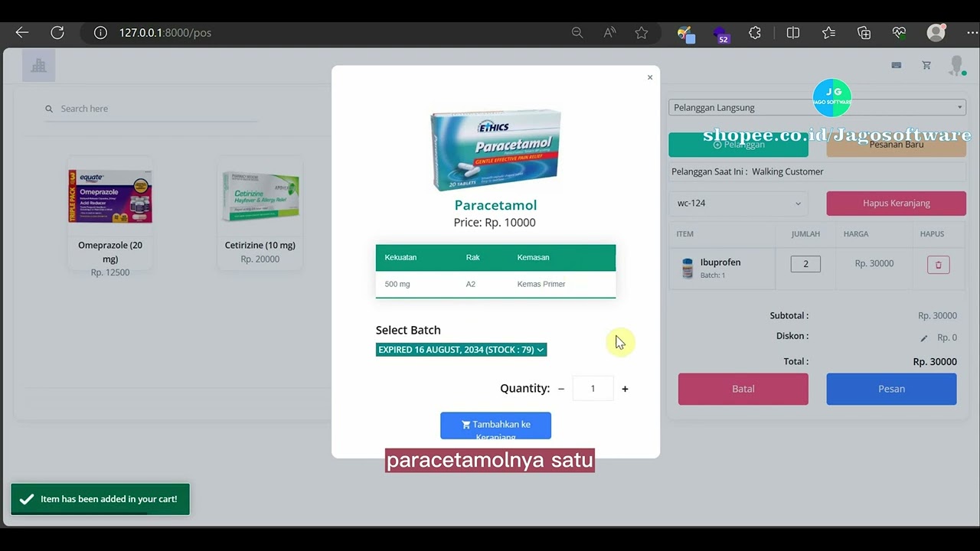Open the browser profile avatar

(936, 32)
